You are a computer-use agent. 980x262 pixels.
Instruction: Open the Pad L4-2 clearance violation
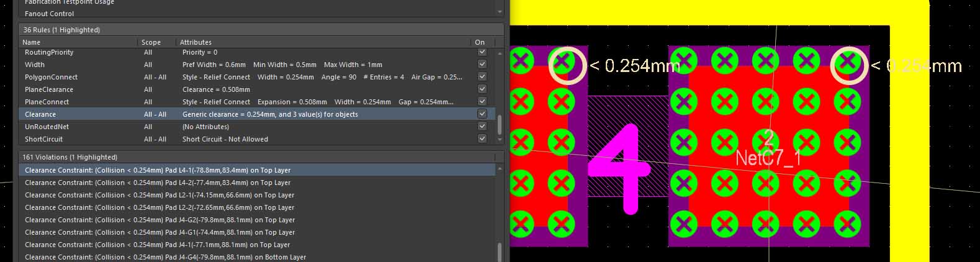click(157, 183)
